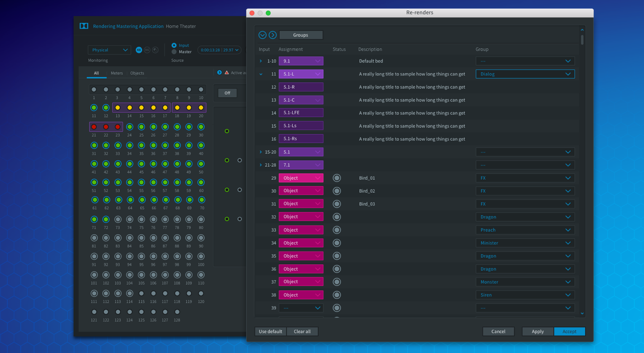The height and width of the screenshot is (353, 644).
Task: Click the expand-all right-chevron circle icon
Action: coord(273,35)
